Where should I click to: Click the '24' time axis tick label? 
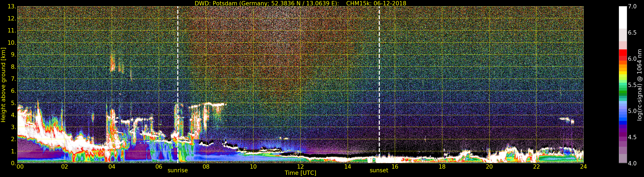[x=583, y=167]
